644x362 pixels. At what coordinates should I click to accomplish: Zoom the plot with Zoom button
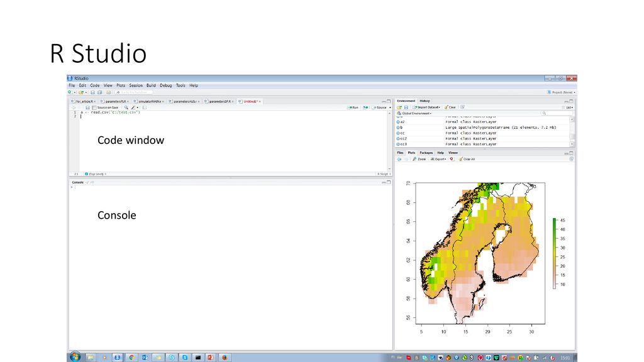pyautogui.click(x=419, y=159)
